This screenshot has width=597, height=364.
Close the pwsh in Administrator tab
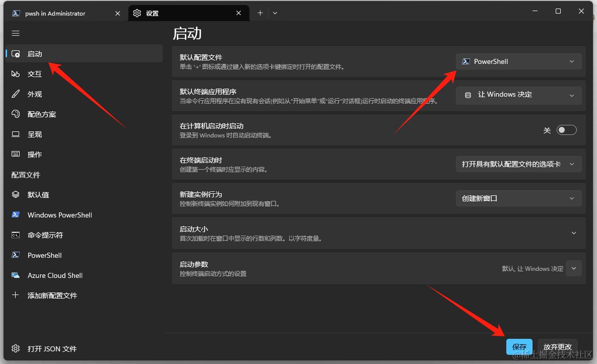pyautogui.click(x=118, y=13)
